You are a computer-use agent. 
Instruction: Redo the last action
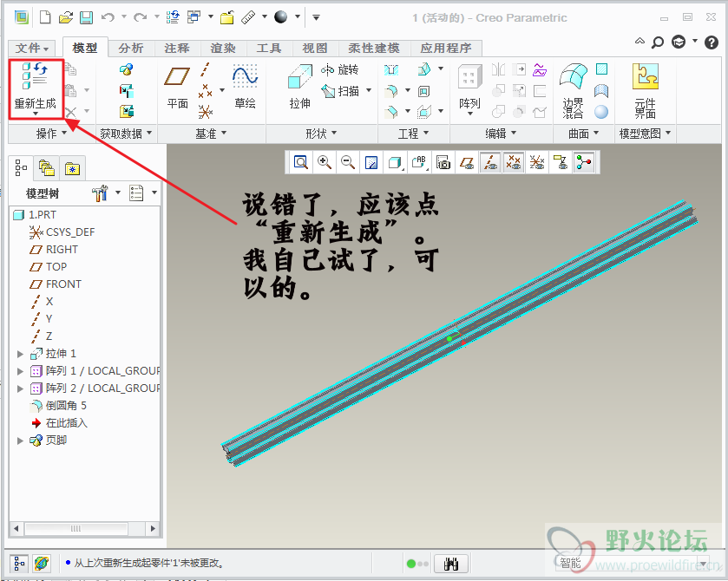point(140,17)
